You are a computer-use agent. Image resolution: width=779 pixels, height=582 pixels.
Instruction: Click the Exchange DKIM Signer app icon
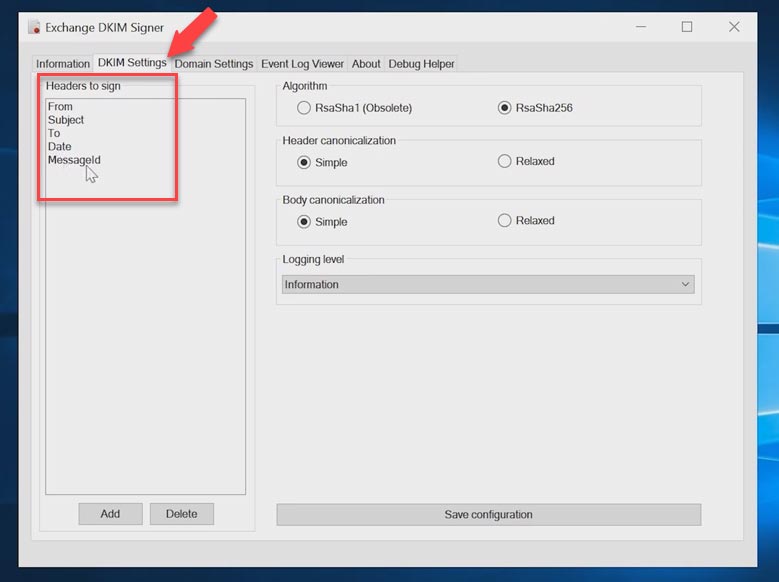pyautogui.click(x=34, y=27)
